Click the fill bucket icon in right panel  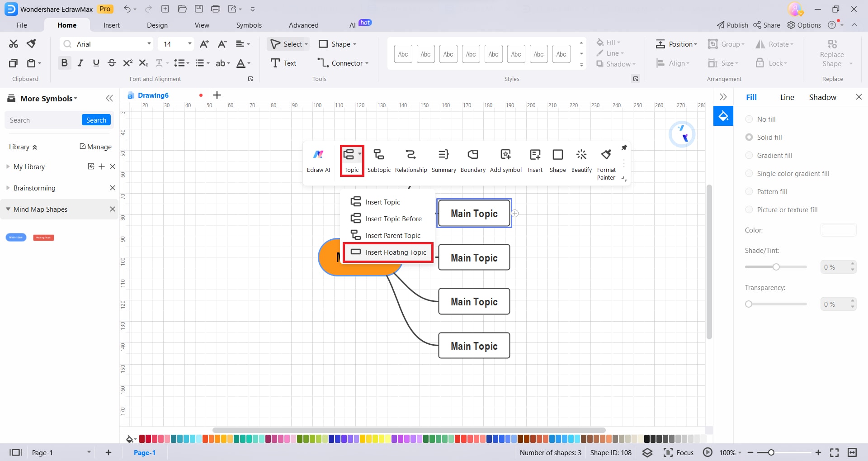[x=723, y=116]
